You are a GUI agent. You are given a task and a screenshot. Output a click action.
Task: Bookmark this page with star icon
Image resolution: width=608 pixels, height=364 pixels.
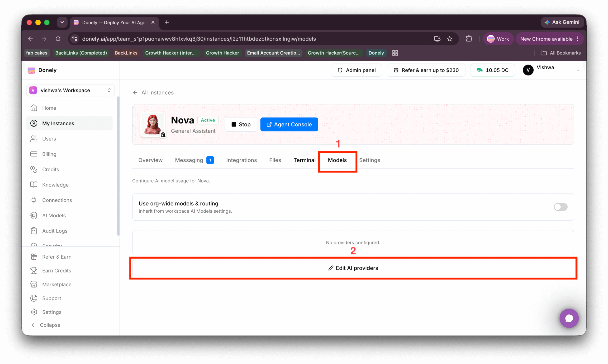coord(449,39)
